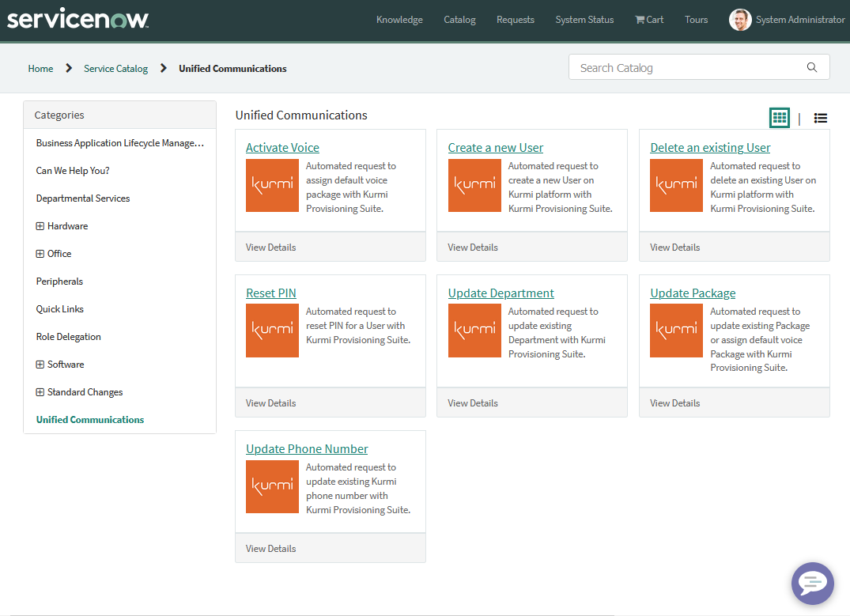Open the chat bubble widget

[x=812, y=583]
